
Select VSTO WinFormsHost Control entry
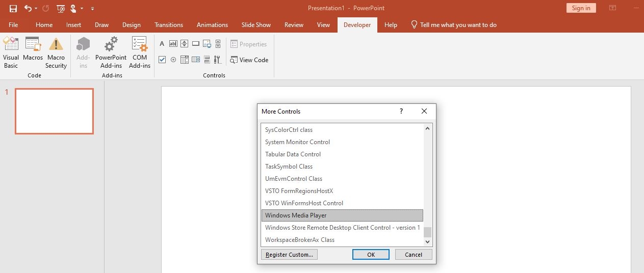click(342, 203)
